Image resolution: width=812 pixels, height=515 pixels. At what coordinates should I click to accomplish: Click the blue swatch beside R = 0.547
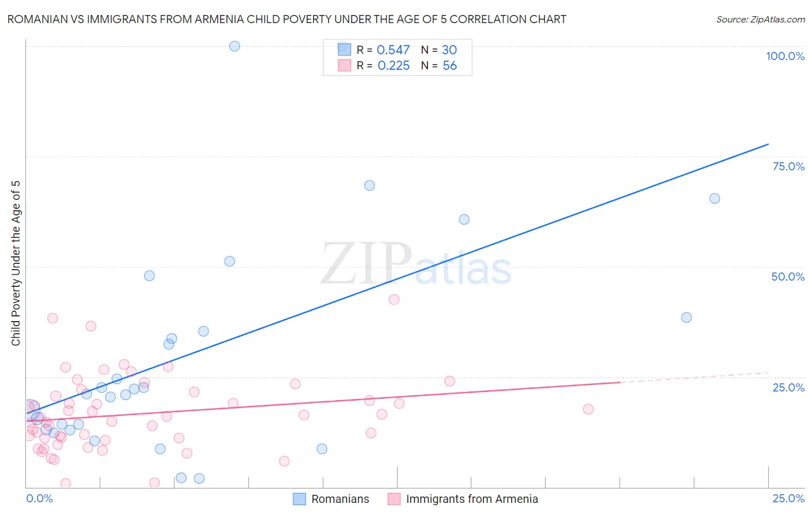(x=344, y=50)
